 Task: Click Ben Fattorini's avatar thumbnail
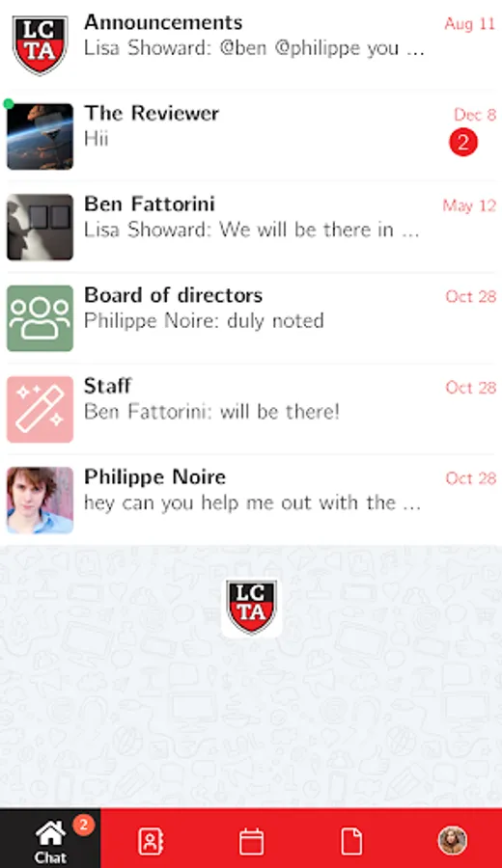[x=40, y=227]
